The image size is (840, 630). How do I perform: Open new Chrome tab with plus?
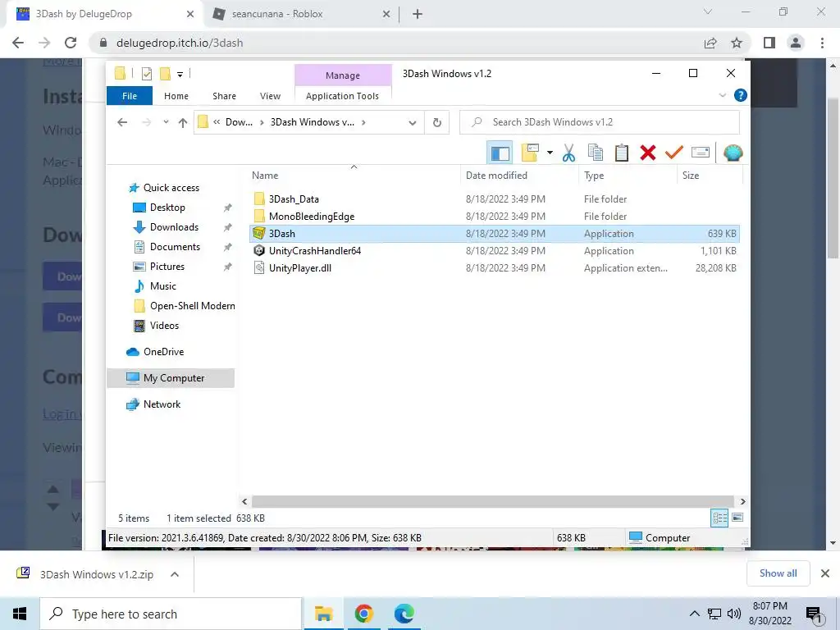418,15
